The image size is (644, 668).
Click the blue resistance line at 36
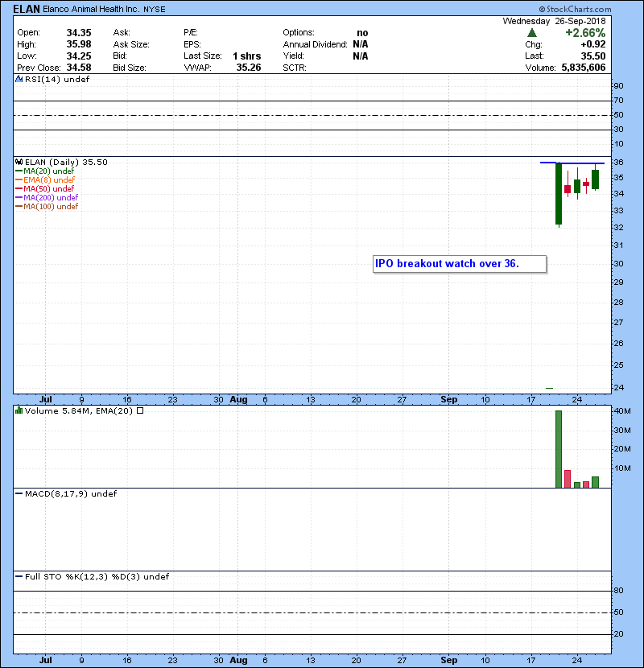tap(572, 163)
